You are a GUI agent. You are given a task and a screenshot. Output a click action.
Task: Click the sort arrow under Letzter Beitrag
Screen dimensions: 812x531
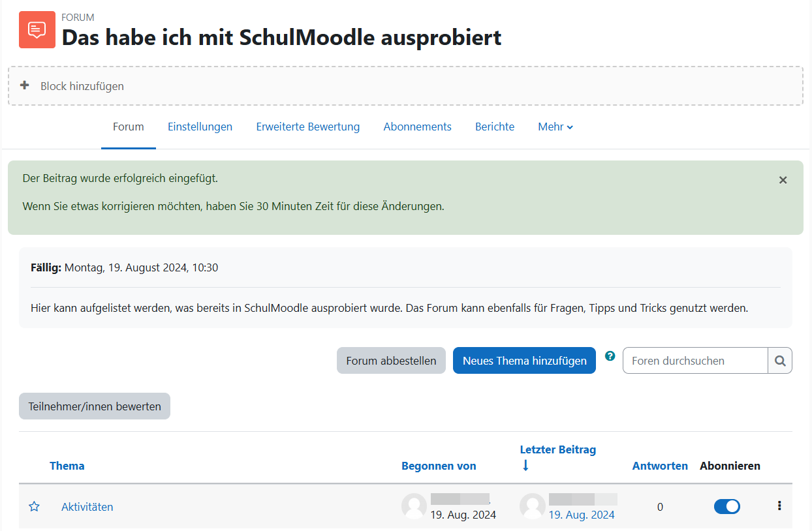(525, 465)
